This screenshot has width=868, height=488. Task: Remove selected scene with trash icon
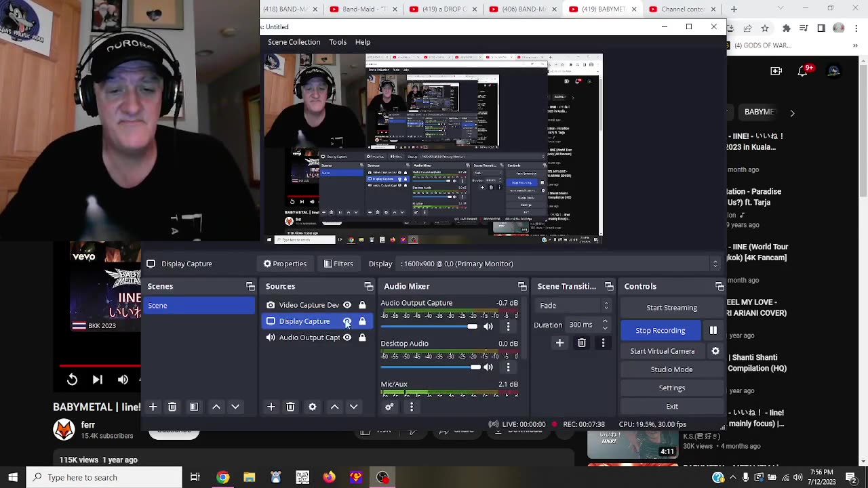[172, 407]
